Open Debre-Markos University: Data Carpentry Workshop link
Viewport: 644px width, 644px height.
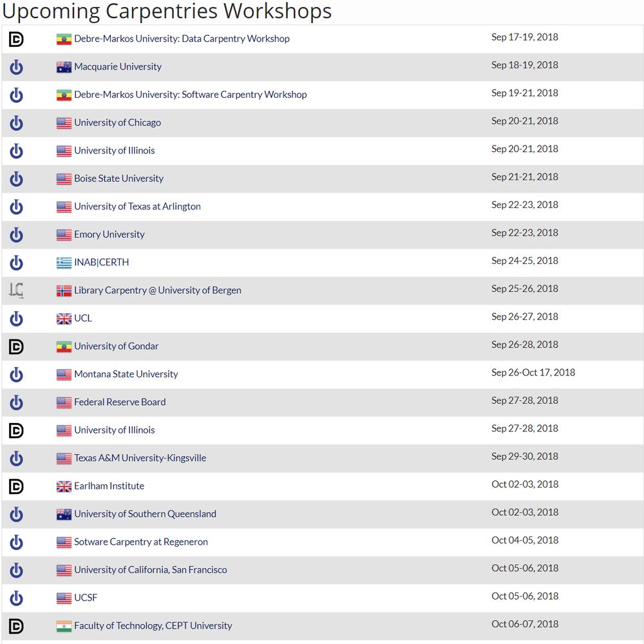tap(182, 39)
